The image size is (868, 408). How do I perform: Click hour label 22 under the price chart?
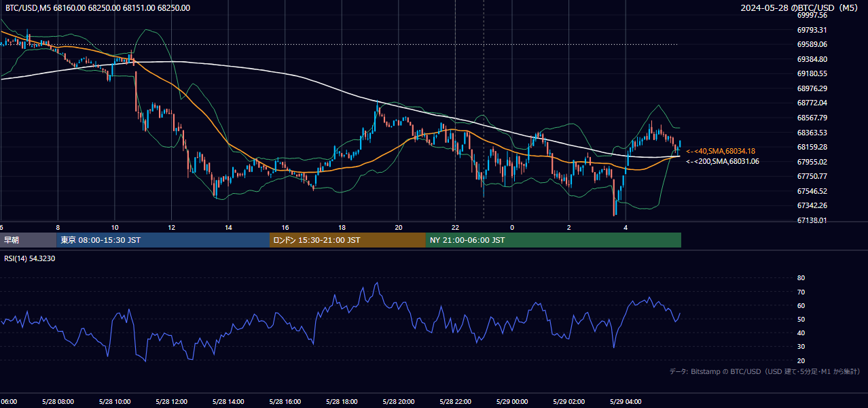click(x=455, y=227)
